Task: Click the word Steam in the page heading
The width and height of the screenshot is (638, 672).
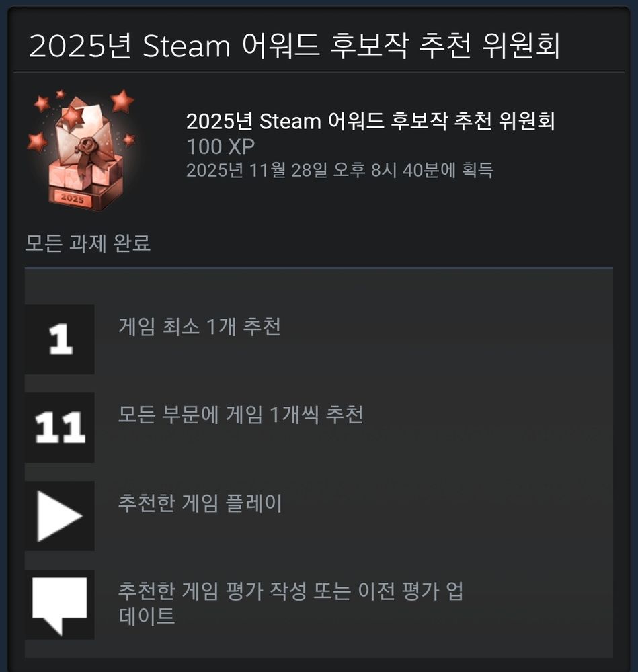Action: tap(186, 46)
